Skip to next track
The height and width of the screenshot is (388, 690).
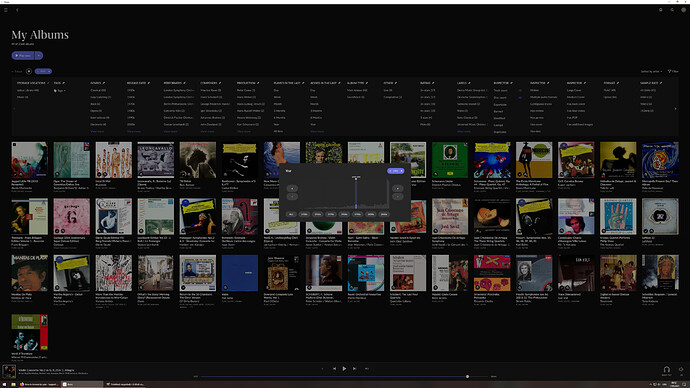point(354,369)
